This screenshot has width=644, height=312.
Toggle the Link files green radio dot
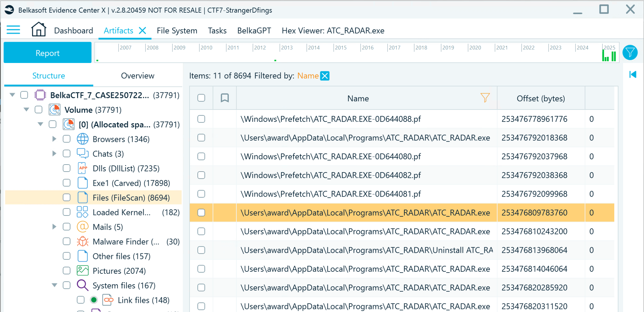pos(94,300)
